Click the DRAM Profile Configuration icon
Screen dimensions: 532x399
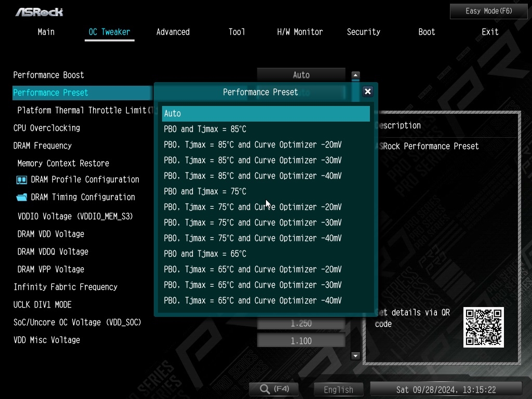(x=22, y=180)
